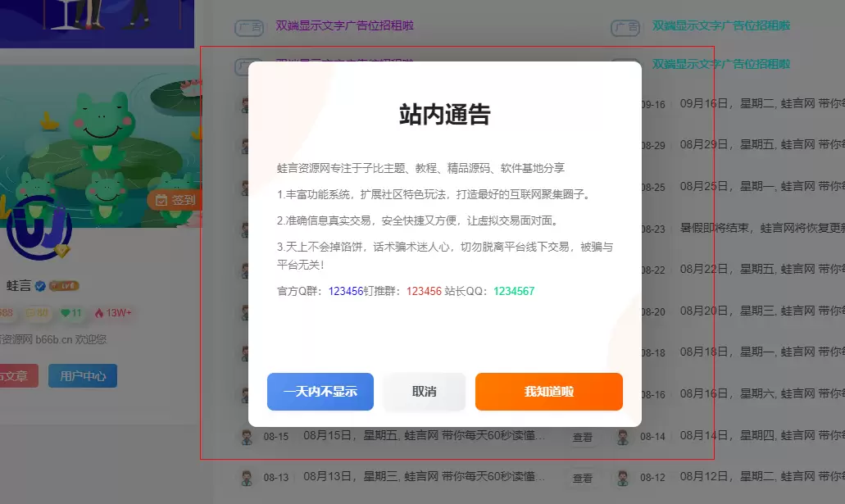Image resolution: width=845 pixels, height=504 pixels.
Task: Click the blue verified checkmark beside 蛙言
Action: [40, 285]
